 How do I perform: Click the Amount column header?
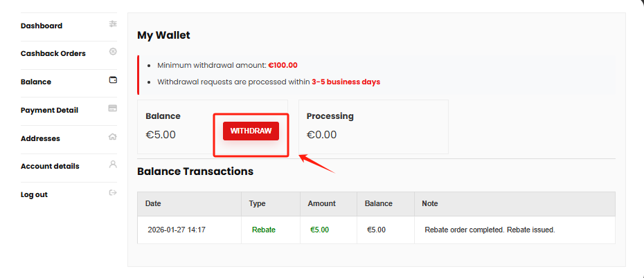(322, 204)
